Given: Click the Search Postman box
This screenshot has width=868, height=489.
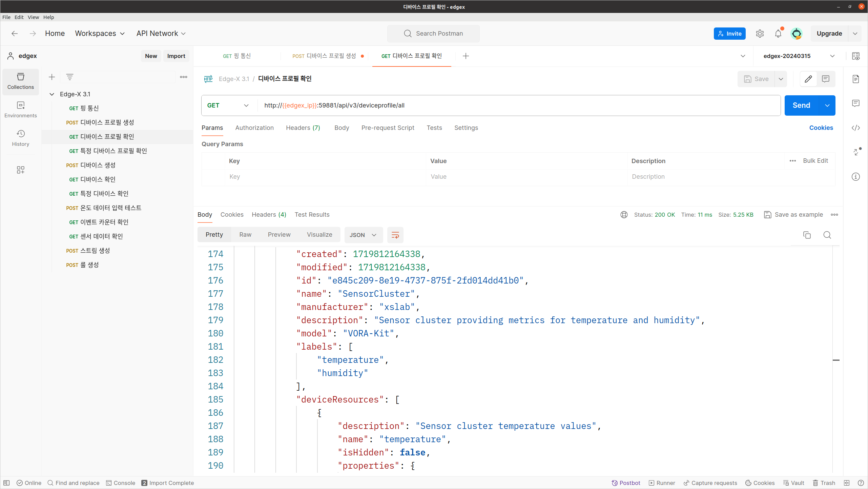Looking at the screenshot, I should click(x=433, y=34).
